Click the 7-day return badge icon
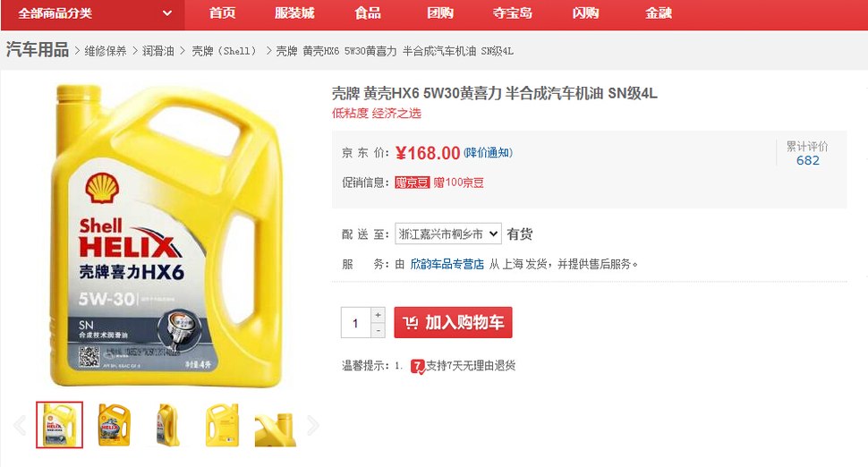Viewport: 868px width, 467px height. pos(417,366)
